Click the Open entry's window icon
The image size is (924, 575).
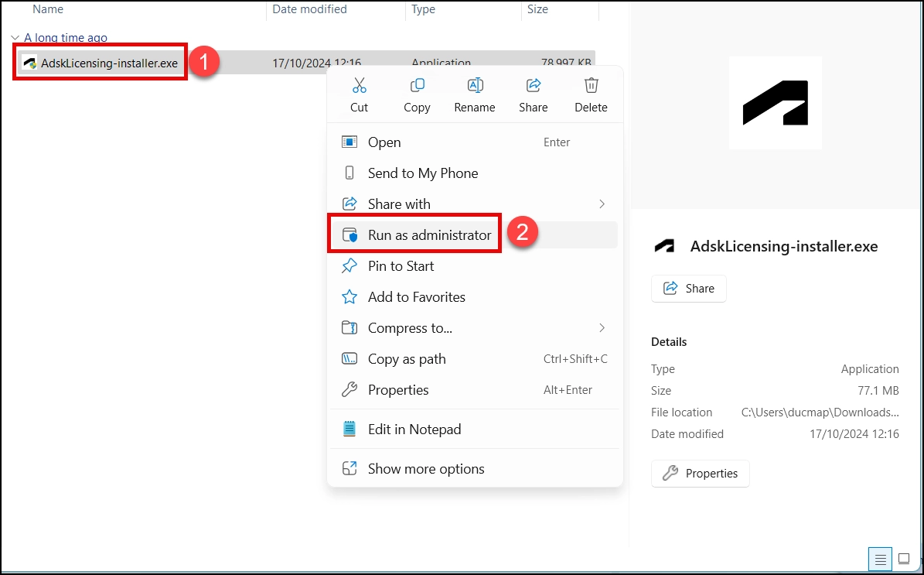point(349,142)
